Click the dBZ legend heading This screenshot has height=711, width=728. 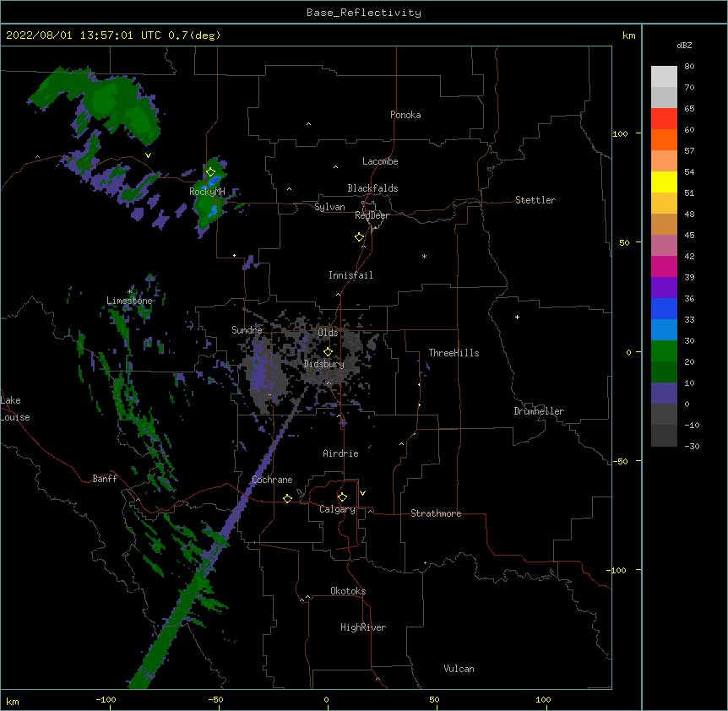pos(684,45)
